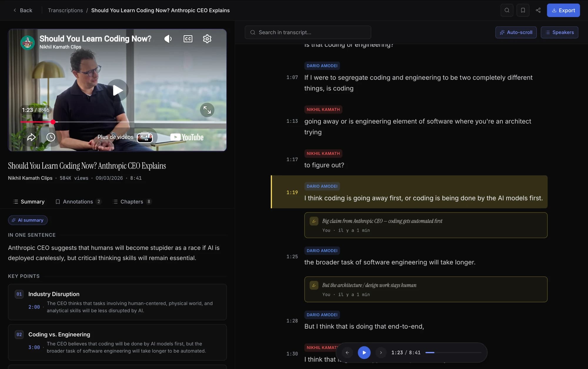Screen dimensions: 588x369
Task: Click the search icon in top bar
Action: pos(507,10)
